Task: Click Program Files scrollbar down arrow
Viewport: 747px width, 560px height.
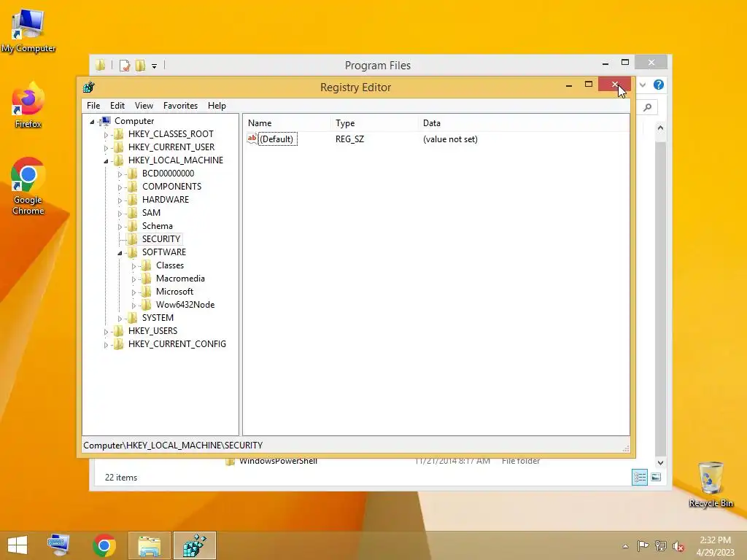Action: [660, 462]
